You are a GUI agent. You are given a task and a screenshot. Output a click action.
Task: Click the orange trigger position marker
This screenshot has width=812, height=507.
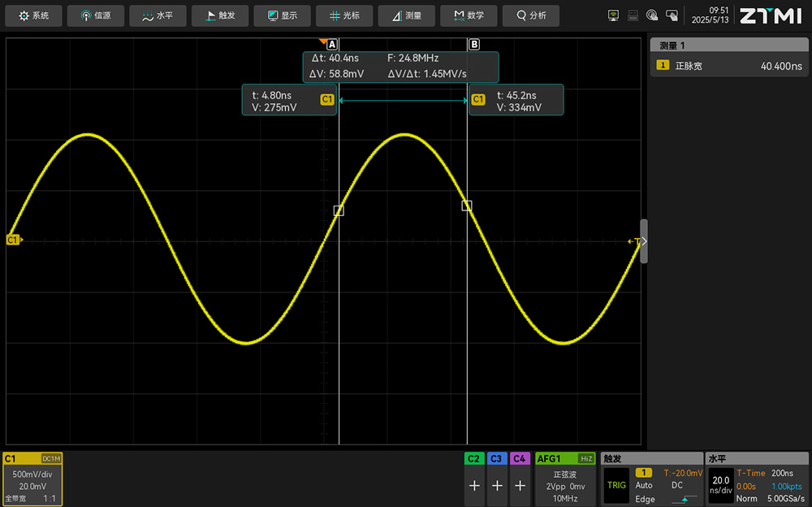click(x=323, y=41)
